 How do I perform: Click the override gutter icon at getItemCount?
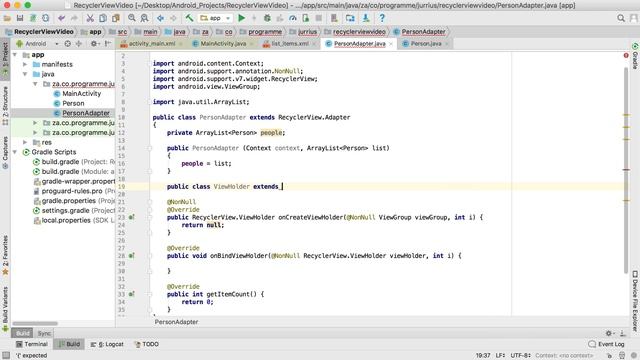point(131,294)
